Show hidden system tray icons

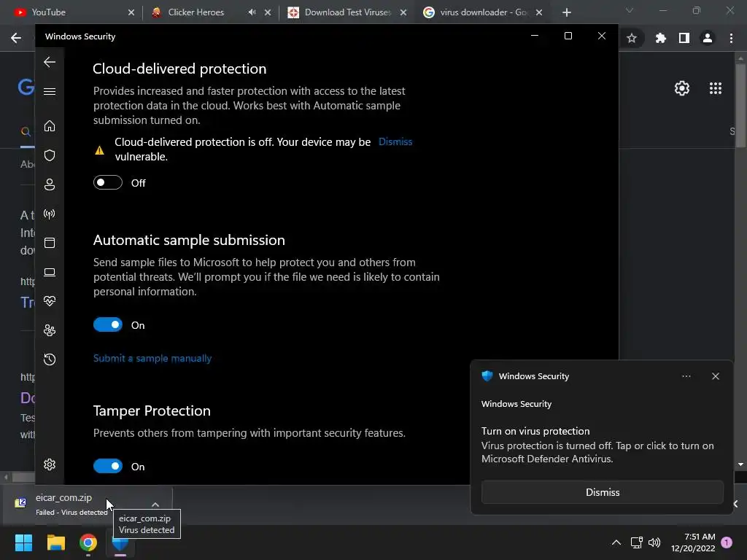[616, 542]
